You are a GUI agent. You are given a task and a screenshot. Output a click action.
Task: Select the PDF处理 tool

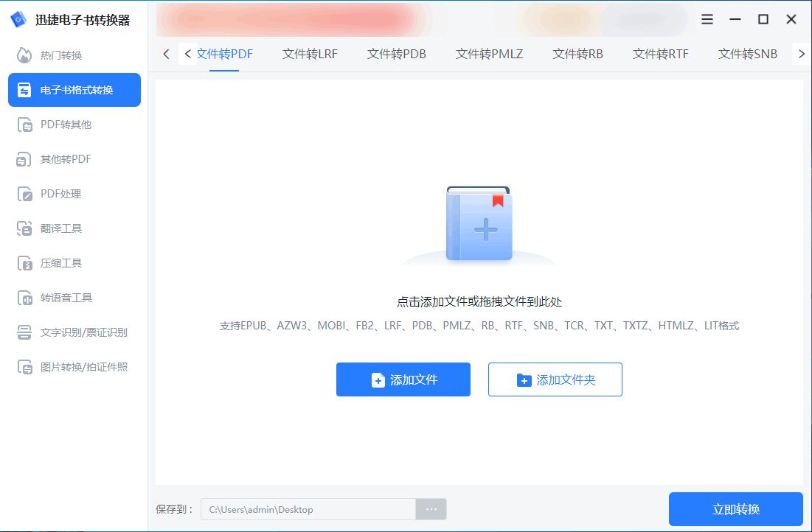tap(58, 194)
